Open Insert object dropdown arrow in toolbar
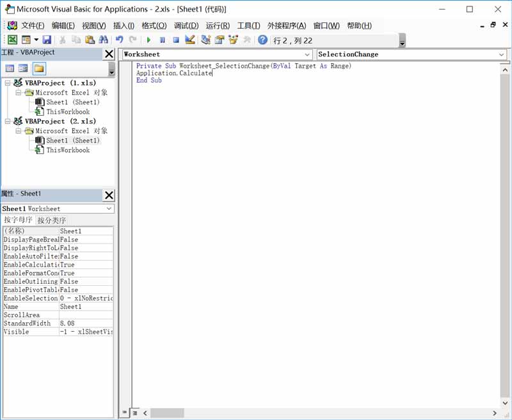This screenshot has height=420, width=512. pyautogui.click(x=36, y=40)
